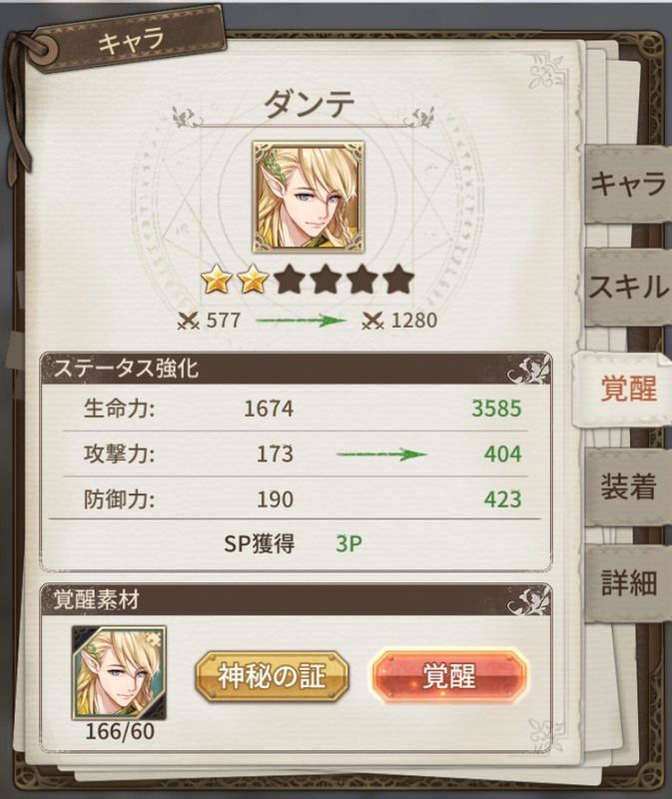Tap the 神秘の証 gold button
Image resolution: width=672 pixels, height=799 pixels.
(x=272, y=676)
